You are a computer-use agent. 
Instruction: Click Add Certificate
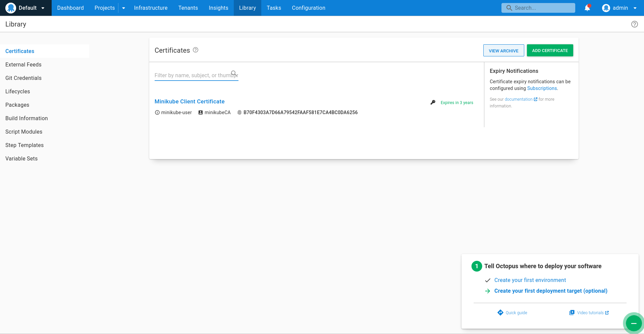(550, 50)
